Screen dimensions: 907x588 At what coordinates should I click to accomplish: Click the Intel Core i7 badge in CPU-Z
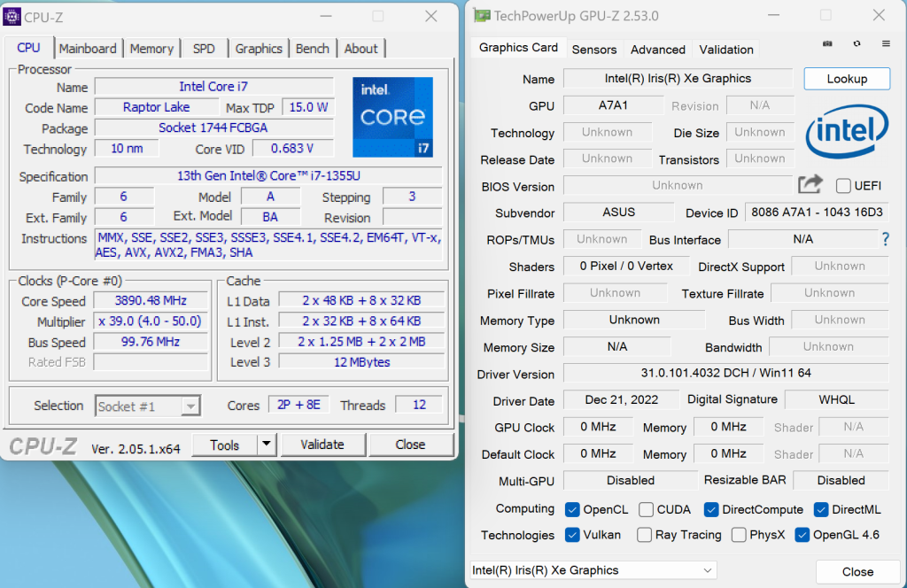tap(392, 116)
